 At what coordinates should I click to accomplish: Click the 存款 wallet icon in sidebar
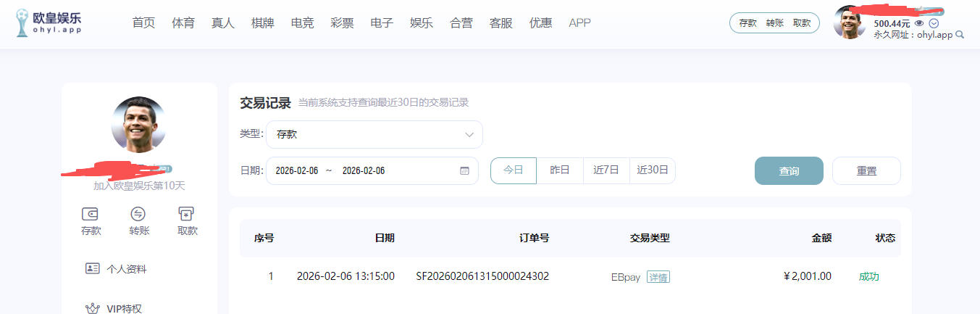tap(91, 214)
